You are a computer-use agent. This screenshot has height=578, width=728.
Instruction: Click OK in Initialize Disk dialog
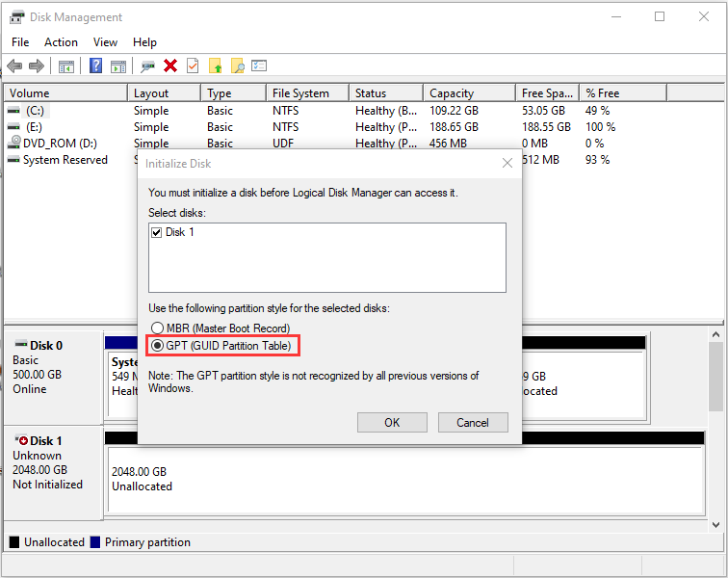[392, 422]
